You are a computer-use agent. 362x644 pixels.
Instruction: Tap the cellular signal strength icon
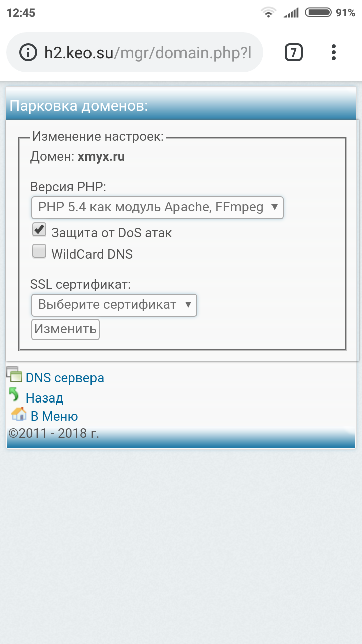(291, 13)
